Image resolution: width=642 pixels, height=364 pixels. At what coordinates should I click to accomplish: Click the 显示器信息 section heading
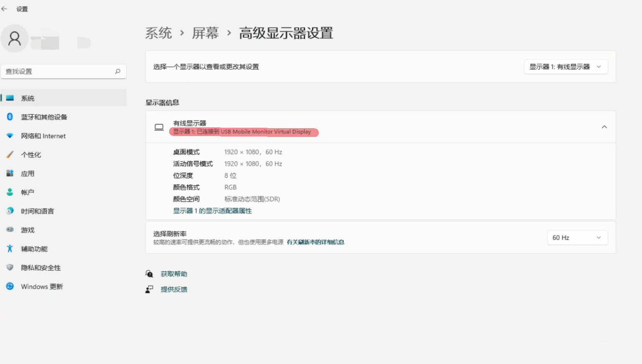[162, 102]
